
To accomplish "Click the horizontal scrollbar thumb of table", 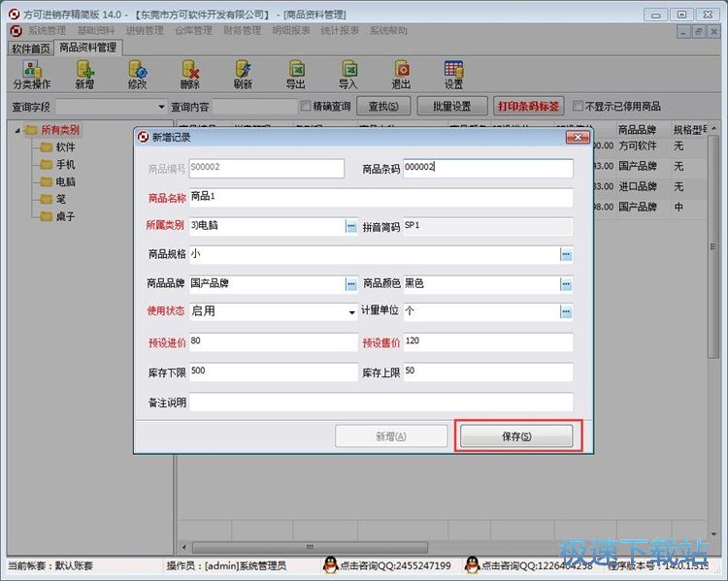I will (x=310, y=547).
